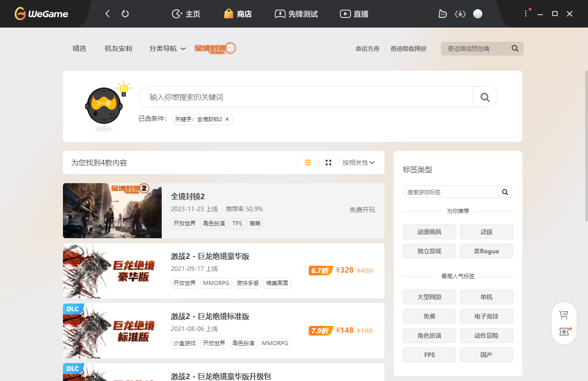Click the 沙盒游戏 tag

pos(185,343)
